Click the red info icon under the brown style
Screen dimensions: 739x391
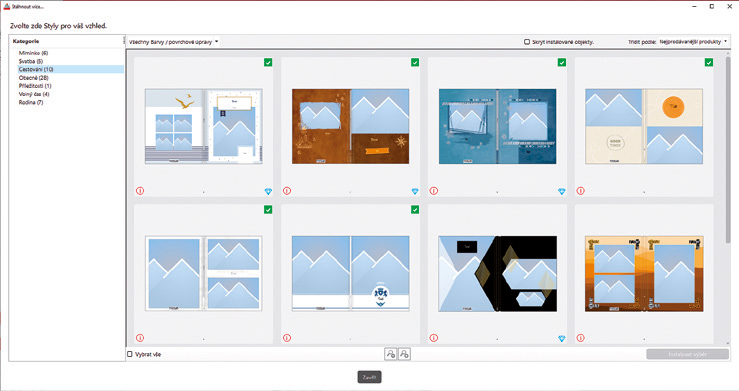(x=287, y=191)
